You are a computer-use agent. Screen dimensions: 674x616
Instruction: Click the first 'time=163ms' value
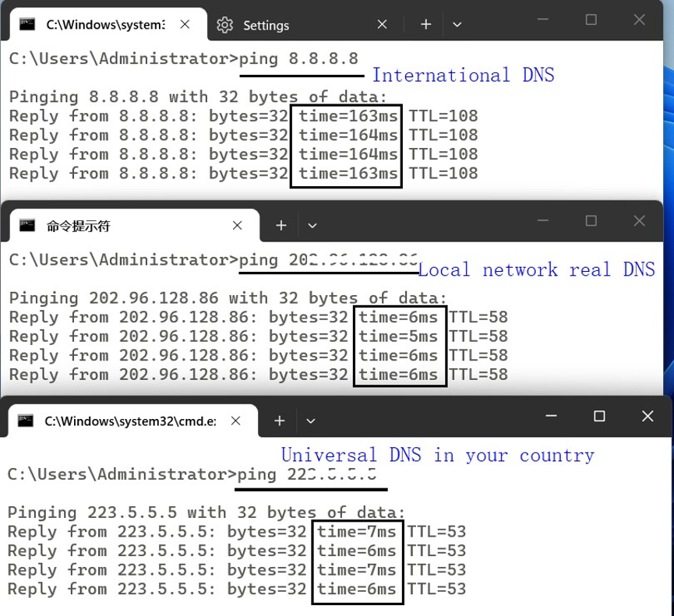click(x=348, y=116)
